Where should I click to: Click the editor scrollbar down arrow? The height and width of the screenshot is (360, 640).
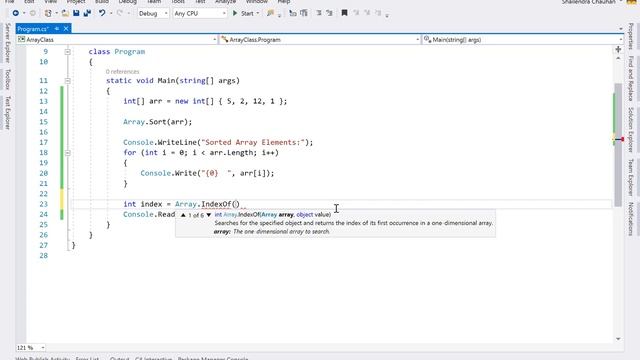[x=618, y=339]
